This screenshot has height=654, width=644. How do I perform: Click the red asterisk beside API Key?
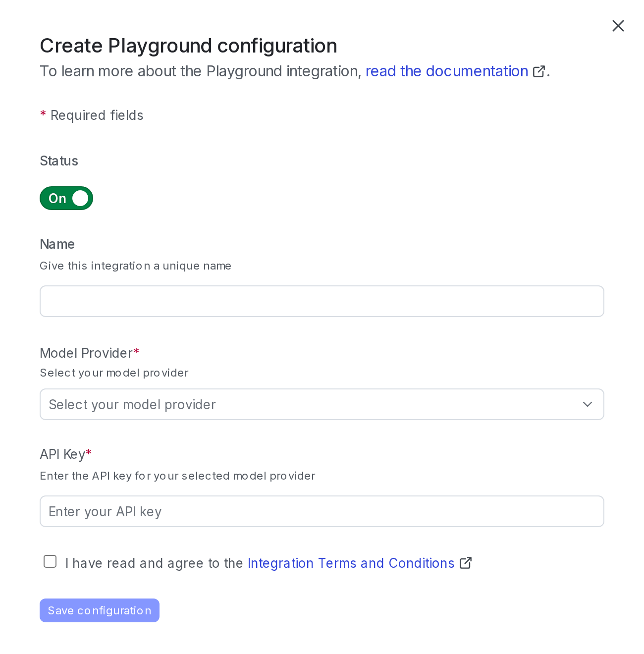[x=89, y=452]
